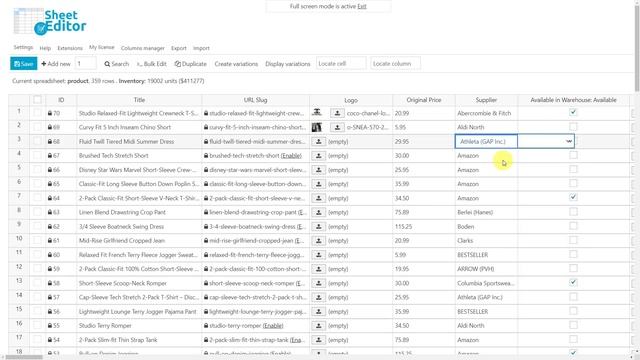Click Original Price column header
The image size is (640, 360).
coord(424,100)
